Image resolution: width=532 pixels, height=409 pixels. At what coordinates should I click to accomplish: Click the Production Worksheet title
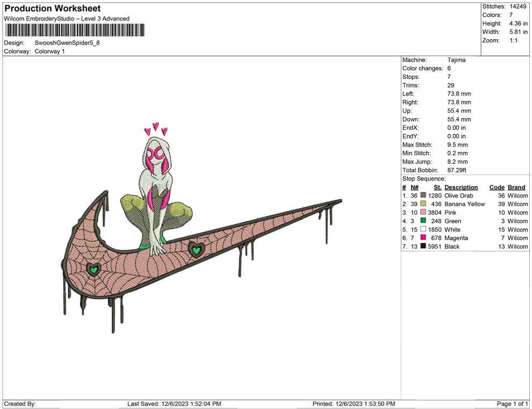tap(53, 9)
